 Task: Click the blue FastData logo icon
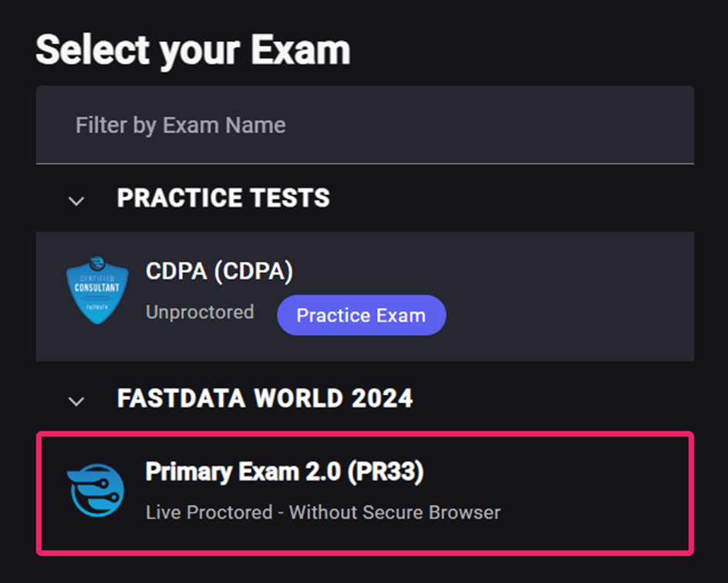coord(96,490)
